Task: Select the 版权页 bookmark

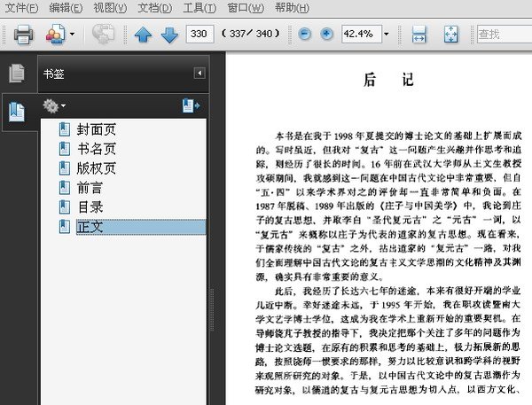Action: click(97, 168)
